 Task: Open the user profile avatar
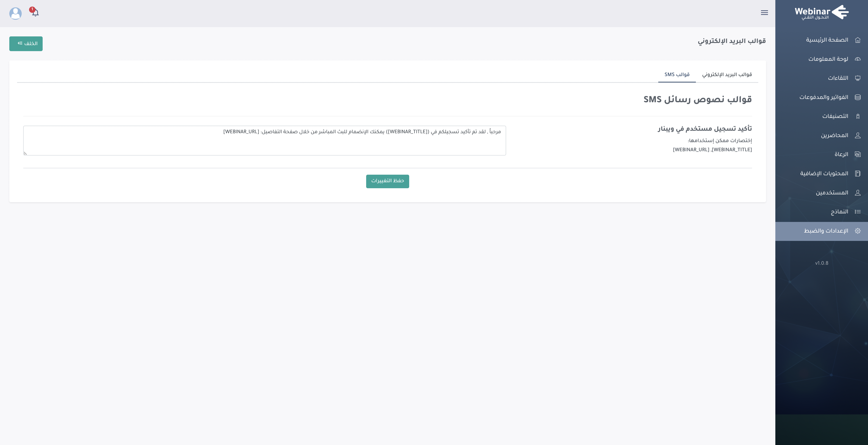click(16, 14)
